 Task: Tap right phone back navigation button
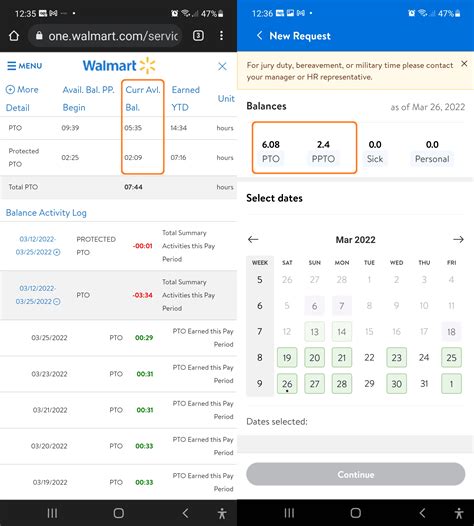422,513
